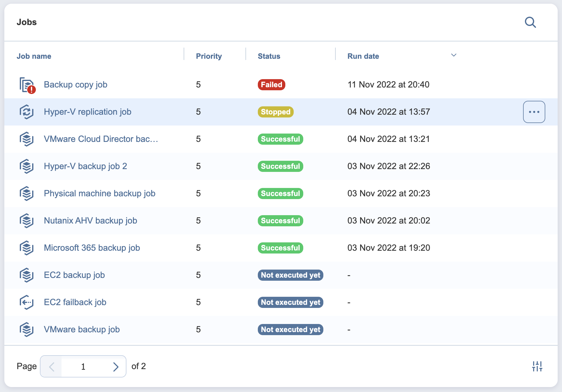Click the EC2 backup job icon
The height and width of the screenshot is (392, 562).
[x=27, y=275]
